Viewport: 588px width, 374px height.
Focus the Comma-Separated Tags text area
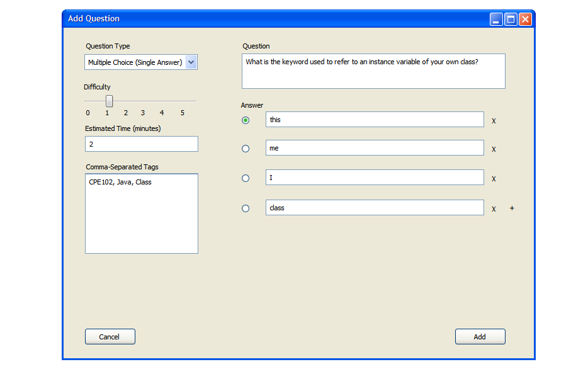(x=142, y=214)
